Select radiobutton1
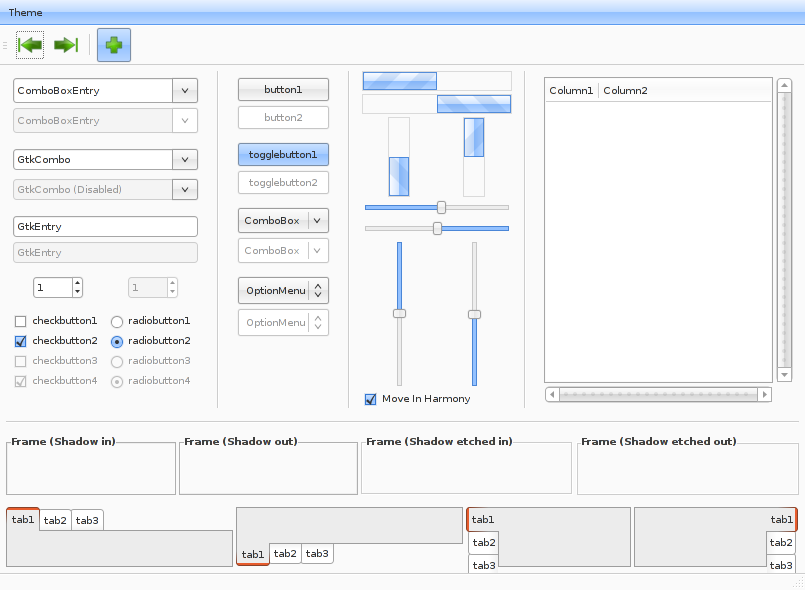The width and height of the screenshot is (805, 590). coord(117,321)
